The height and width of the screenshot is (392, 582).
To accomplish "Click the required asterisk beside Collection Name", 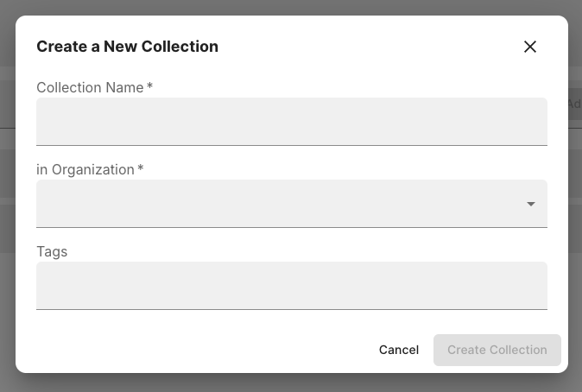I will tap(149, 87).
